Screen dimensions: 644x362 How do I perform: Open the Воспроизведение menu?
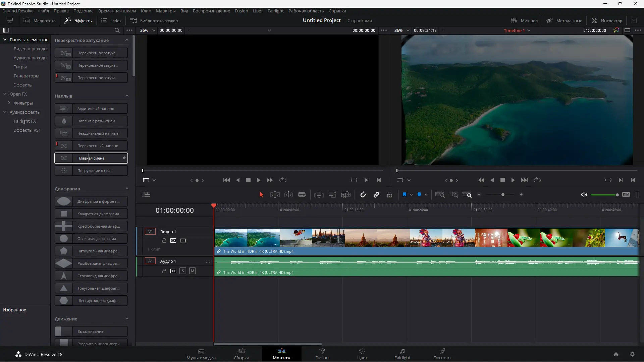[211, 11]
